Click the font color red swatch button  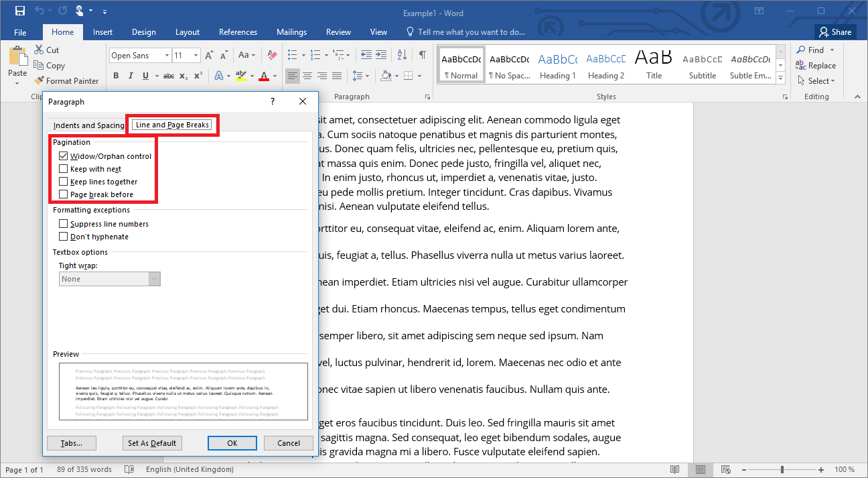[264, 76]
